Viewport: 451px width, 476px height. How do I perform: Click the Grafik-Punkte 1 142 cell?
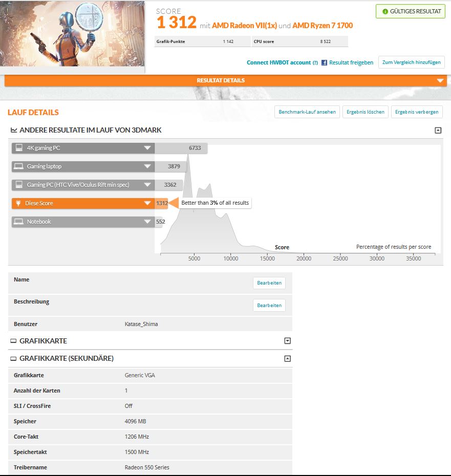click(202, 41)
